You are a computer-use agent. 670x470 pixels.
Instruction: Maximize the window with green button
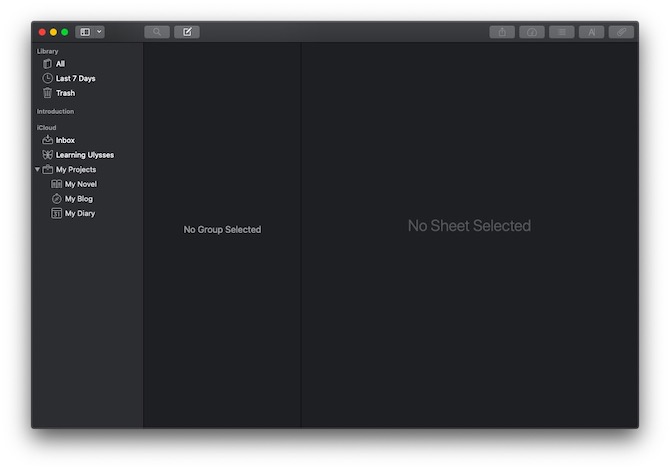point(65,32)
